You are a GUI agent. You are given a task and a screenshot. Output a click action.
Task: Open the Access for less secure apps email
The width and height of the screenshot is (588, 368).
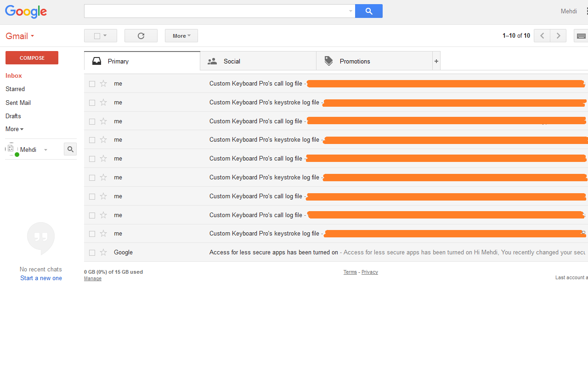pos(336,252)
